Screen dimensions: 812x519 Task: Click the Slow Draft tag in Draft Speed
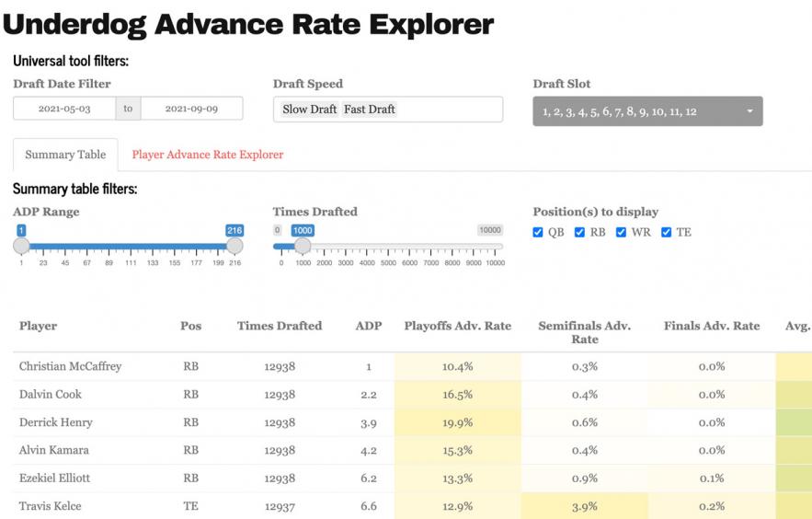point(310,110)
